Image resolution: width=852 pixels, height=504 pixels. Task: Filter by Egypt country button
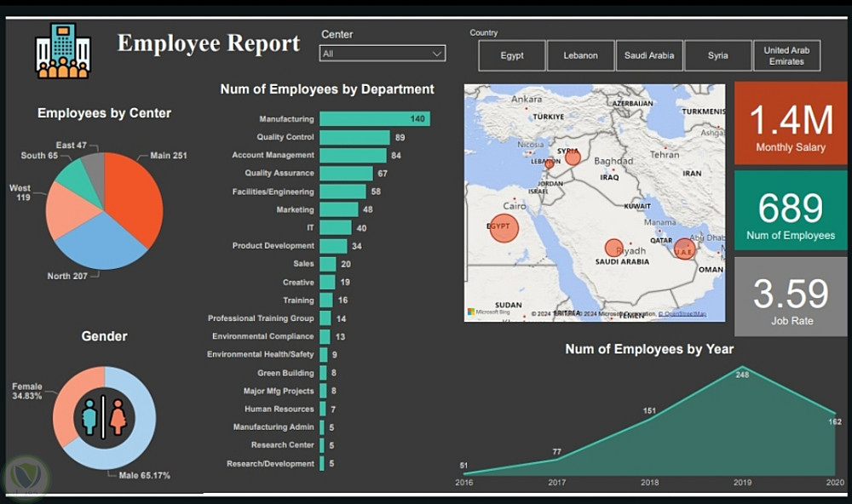[512, 55]
